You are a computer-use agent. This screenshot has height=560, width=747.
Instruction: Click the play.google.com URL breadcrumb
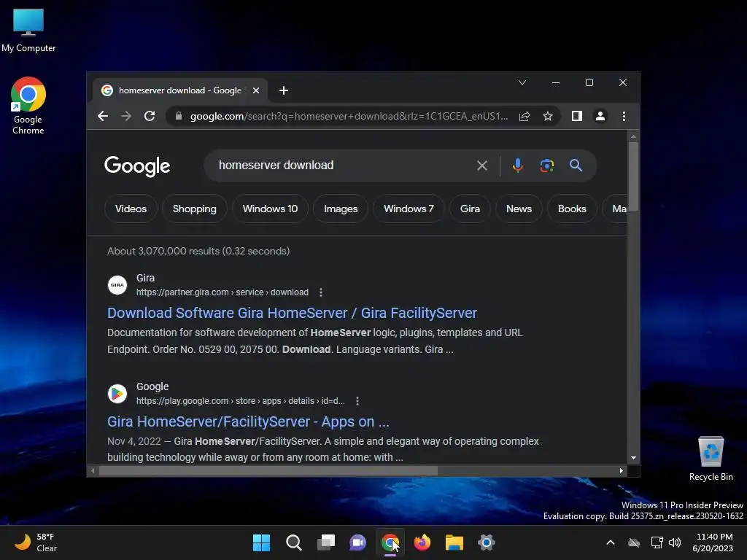(241, 401)
